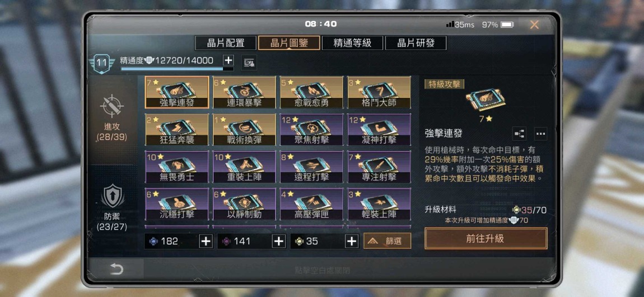Close the panel with the X

coord(534,25)
